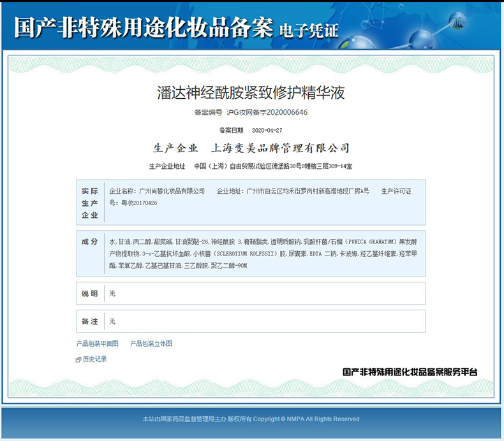This screenshot has height=441, width=504.
Task: Open the 产品包装立体图 link
Action: (x=151, y=343)
